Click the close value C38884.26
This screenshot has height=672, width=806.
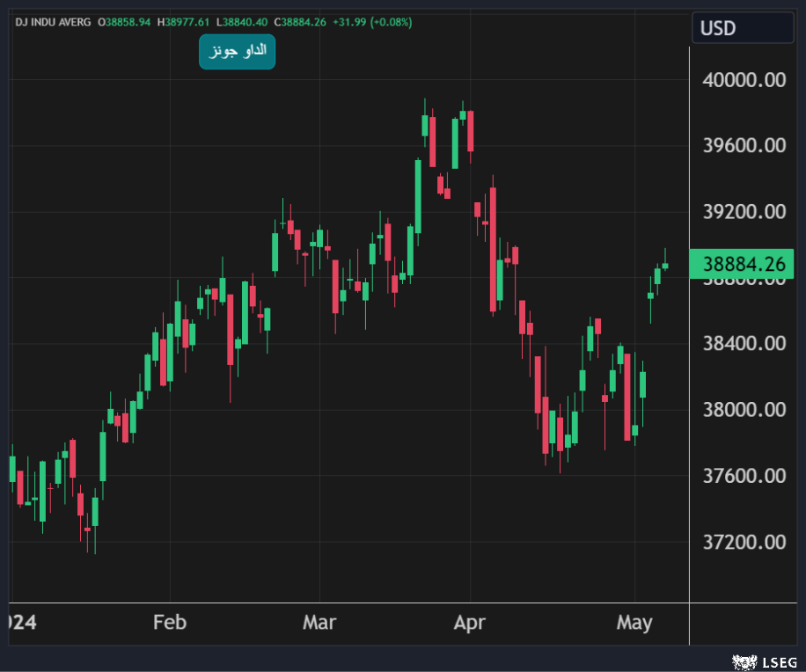[x=299, y=21]
